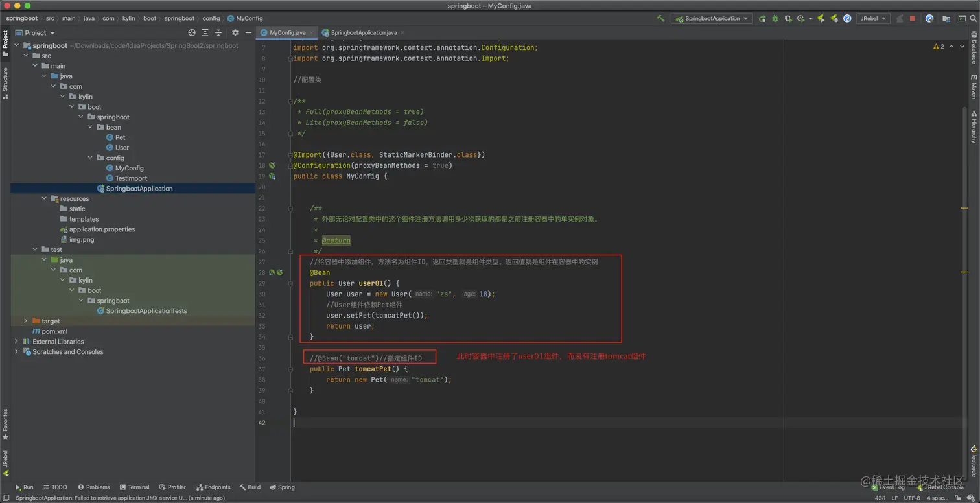Screen dimensions: 980x503
Task: Select application.properties file
Action: pos(97,229)
